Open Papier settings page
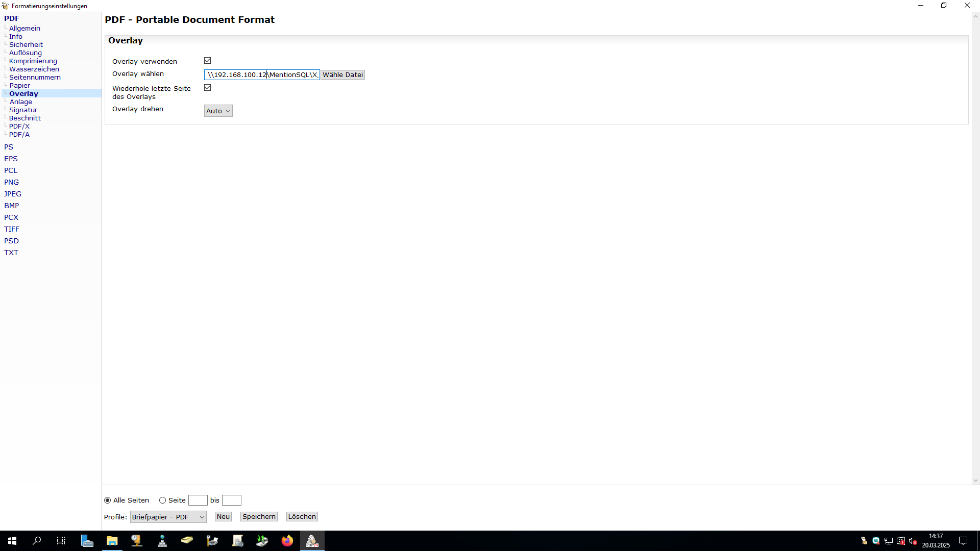The image size is (980, 551). pyautogui.click(x=19, y=86)
